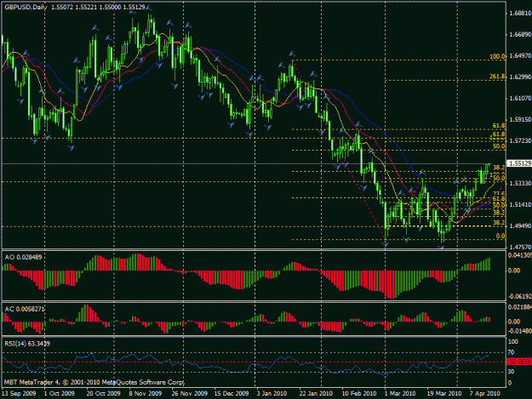Screen dimensions: 532x399
Task: Select the Fibonacci 23.6 level label
Action: pyautogui.click(x=499, y=193)
